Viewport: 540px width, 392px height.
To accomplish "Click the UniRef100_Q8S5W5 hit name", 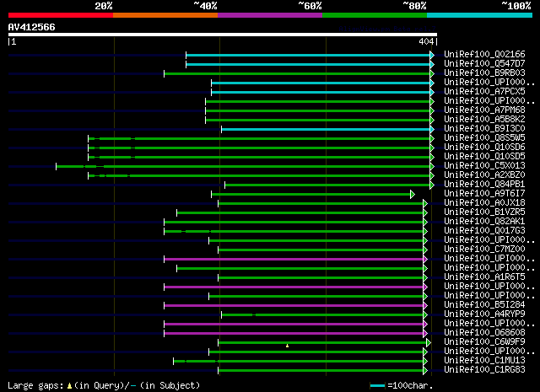I will (x=484, y=137).
